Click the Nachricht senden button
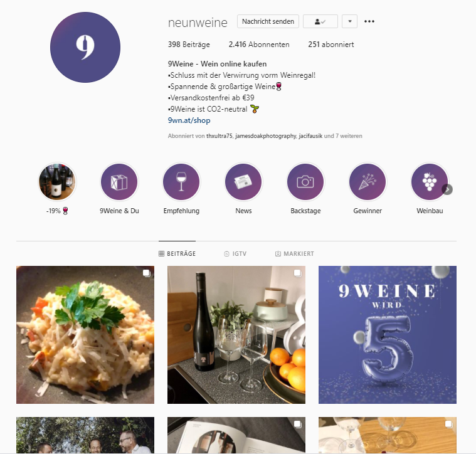Image resolution: width=476 pixels, height=454 pixels. (x=268, y=21)
